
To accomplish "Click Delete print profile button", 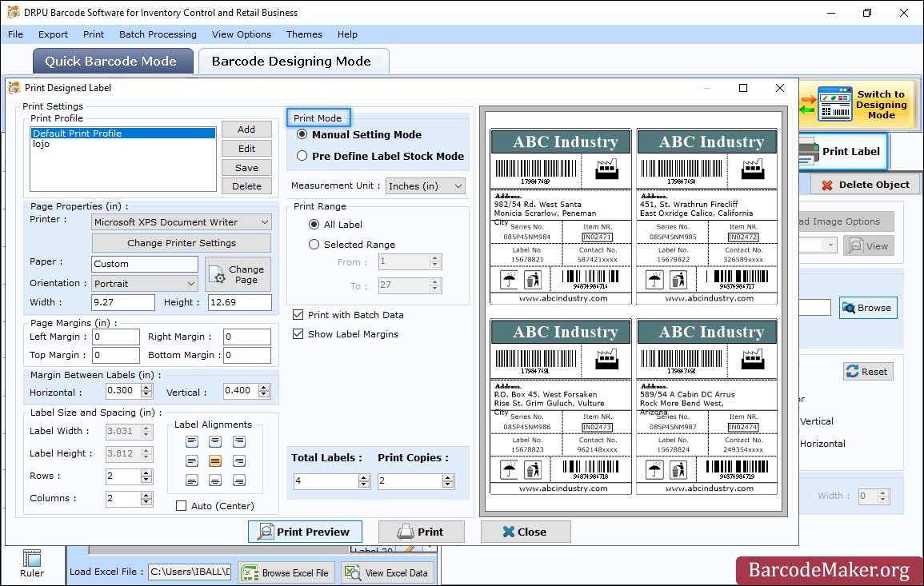I will (x=246, y=186).
